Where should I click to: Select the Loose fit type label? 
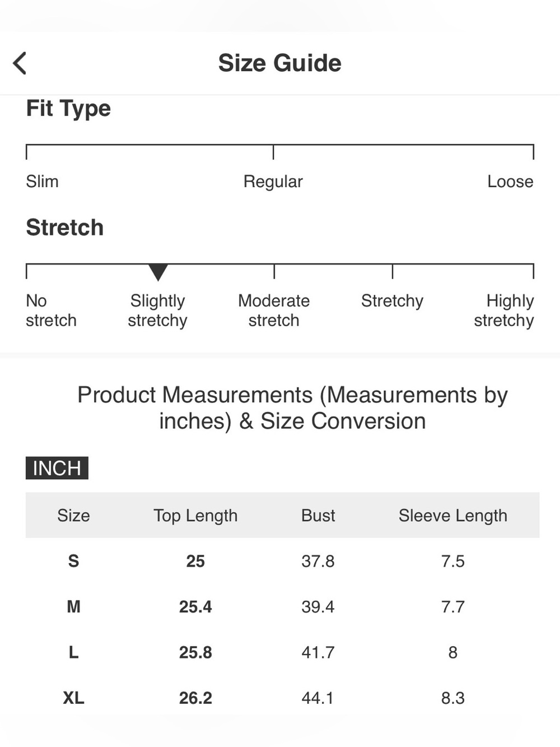[x=510, y=182]
